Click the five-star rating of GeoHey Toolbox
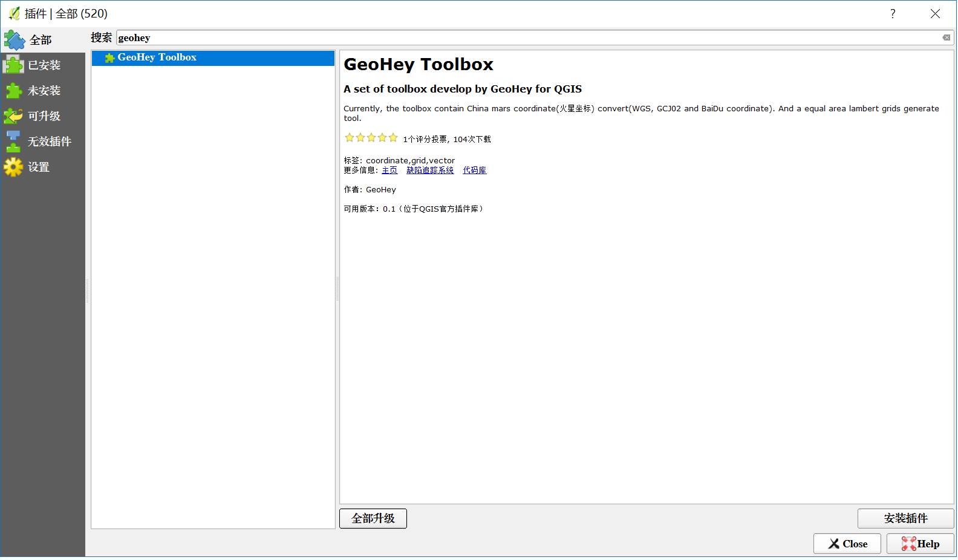This screenshot has width=958, height=560. coord(371,138)
